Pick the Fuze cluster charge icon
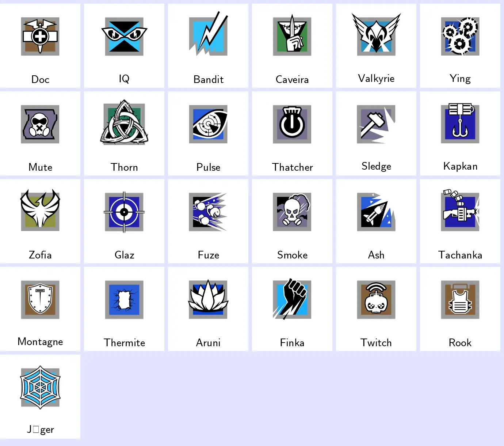 pyautogui.click(x=208, y=212)
